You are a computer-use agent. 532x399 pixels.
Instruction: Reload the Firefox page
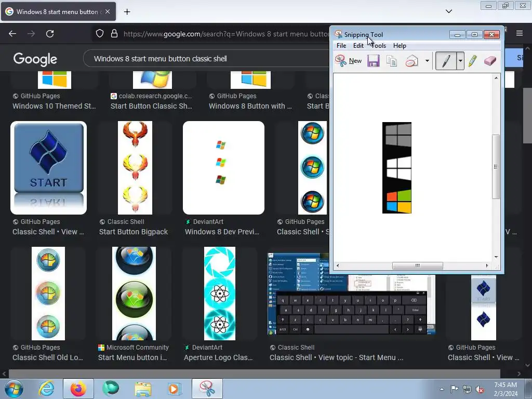pos(50,34)
